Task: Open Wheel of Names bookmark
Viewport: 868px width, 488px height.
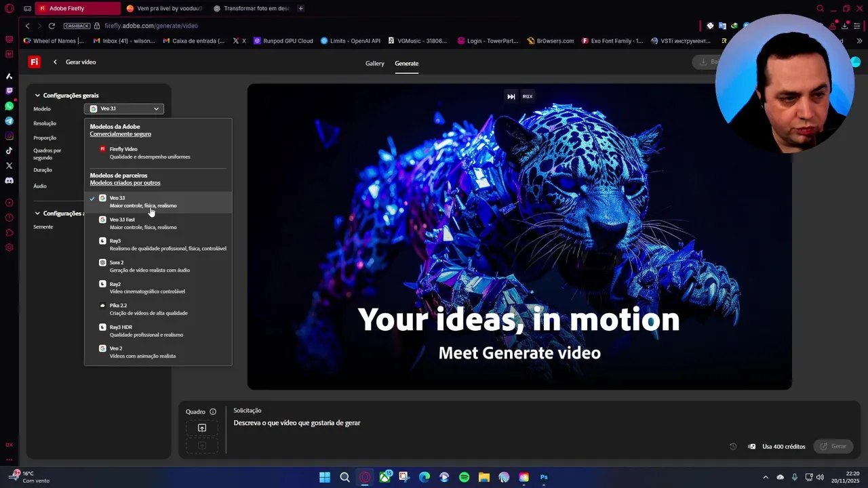Action: click(54, 41)
